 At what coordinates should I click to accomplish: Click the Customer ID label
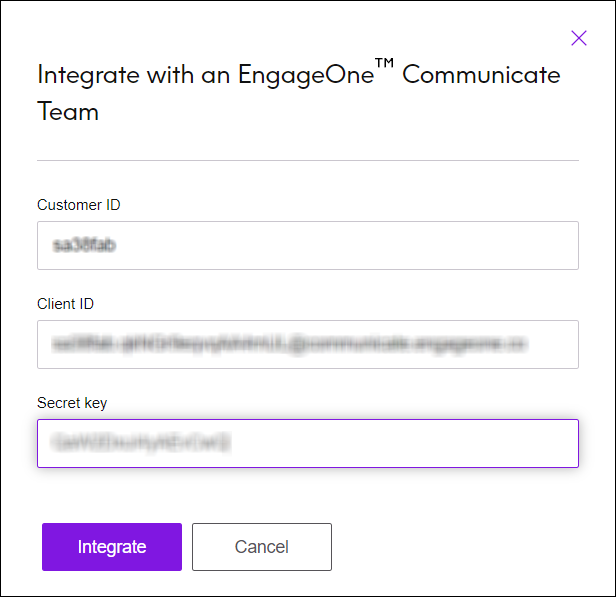tap(79, 205)
